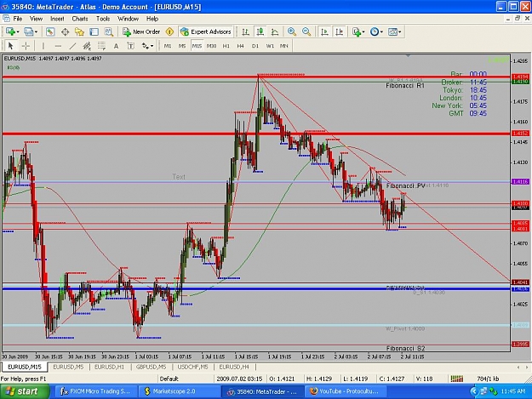Toggle the Expert Advisors button
This screenshot has height=399, width=532.
pyautogui.click(x=206, y=31)
